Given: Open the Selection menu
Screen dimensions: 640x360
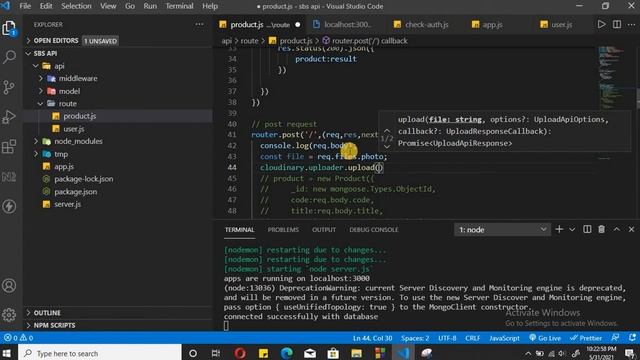Looking at the screenshot, I should [76, 6].
